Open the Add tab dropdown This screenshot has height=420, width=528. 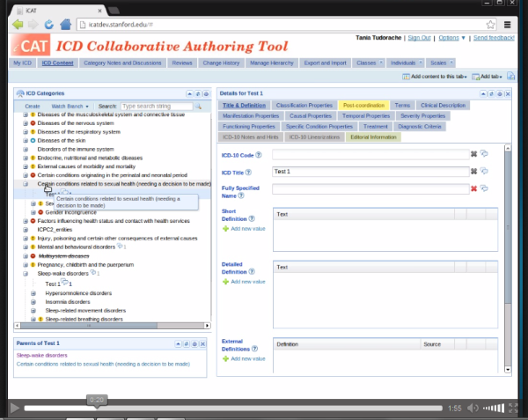[x=487, y=77]
